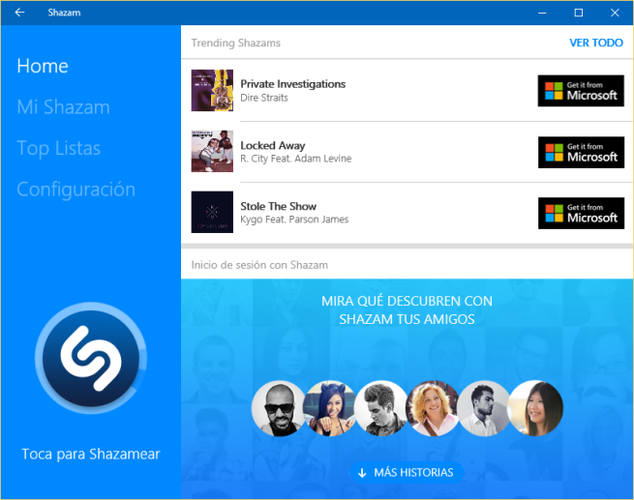The width and height of the screenshot is (634, 500).
Task: Click the Trending Shazams header
Action: 236,43
